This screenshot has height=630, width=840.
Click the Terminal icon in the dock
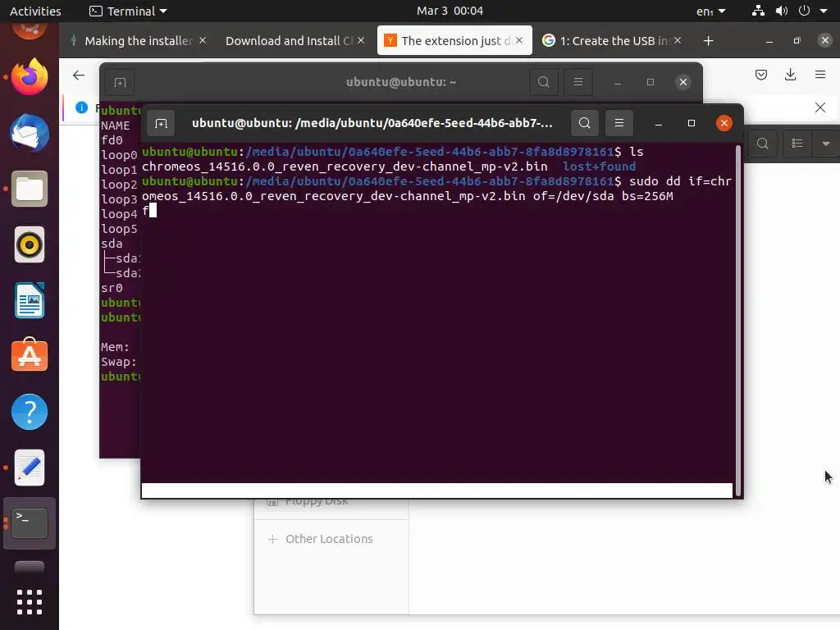30,523
